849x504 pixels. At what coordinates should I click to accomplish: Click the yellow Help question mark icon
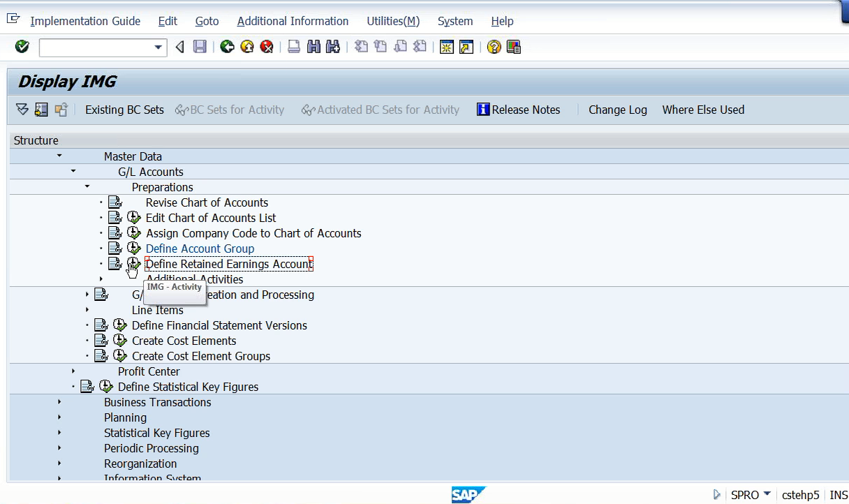point(494,47)
